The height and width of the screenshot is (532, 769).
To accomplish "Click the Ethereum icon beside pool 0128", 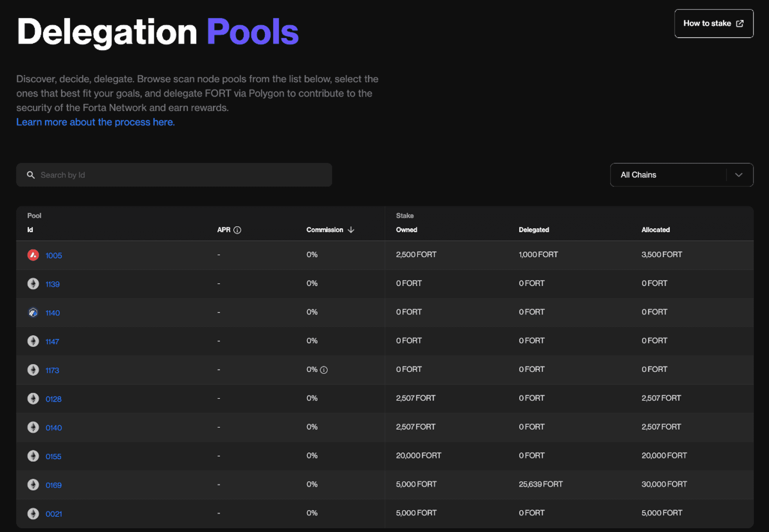I will pyautogui.click(x=33, y=398).
